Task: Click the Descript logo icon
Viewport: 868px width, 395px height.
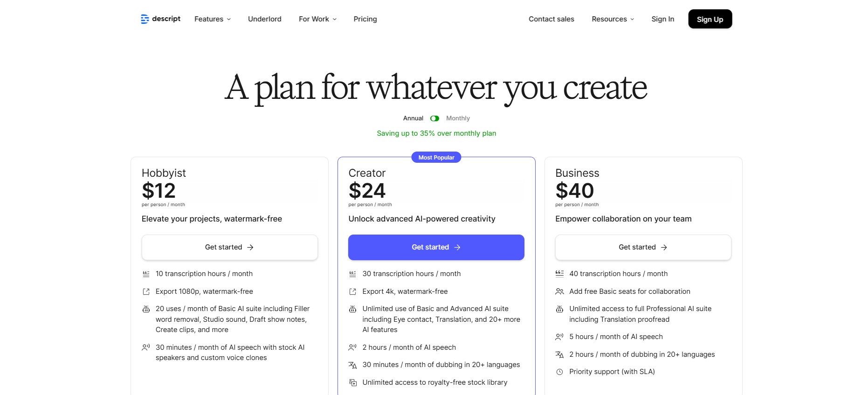Action: click(145, 19)
